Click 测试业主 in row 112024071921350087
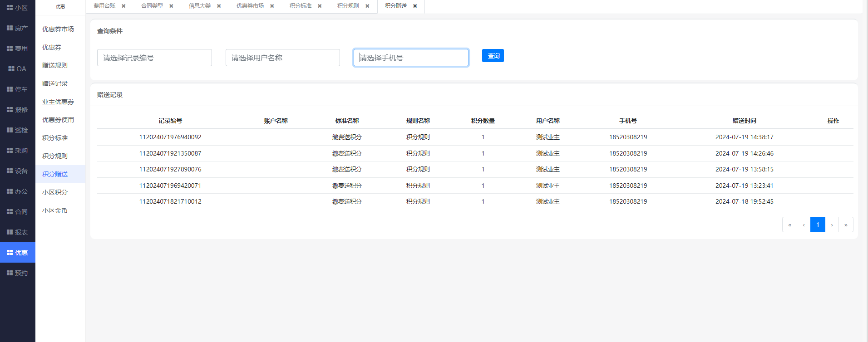The width and height of the screenshot is (868, 342). click(547, 153)
